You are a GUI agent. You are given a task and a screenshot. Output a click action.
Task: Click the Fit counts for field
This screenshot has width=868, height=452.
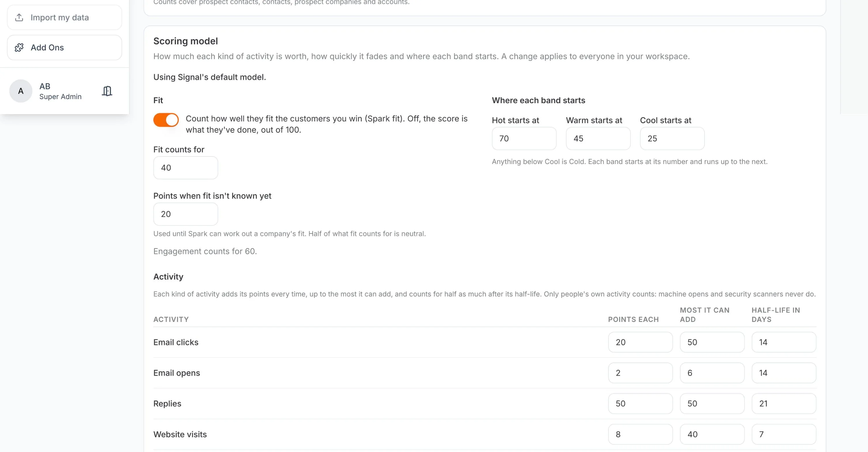(186, 168)
